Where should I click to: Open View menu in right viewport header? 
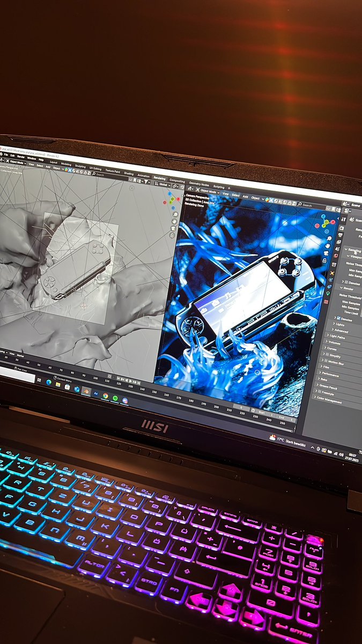click(x=225, y=193)
